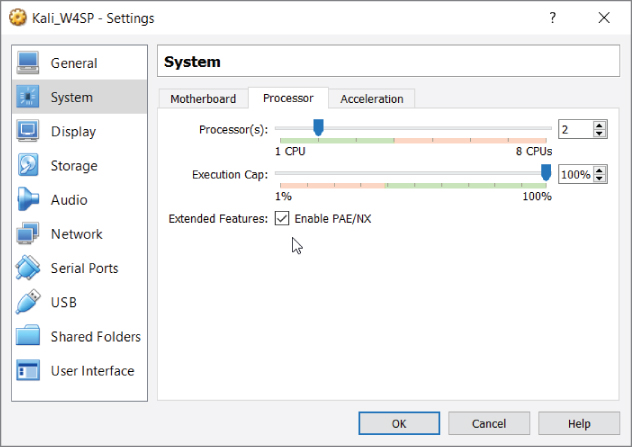Image resolution: width=632 pixels, height=447 pixels.
Task: Open User Interface via window icon
Action: coord(28,370)
